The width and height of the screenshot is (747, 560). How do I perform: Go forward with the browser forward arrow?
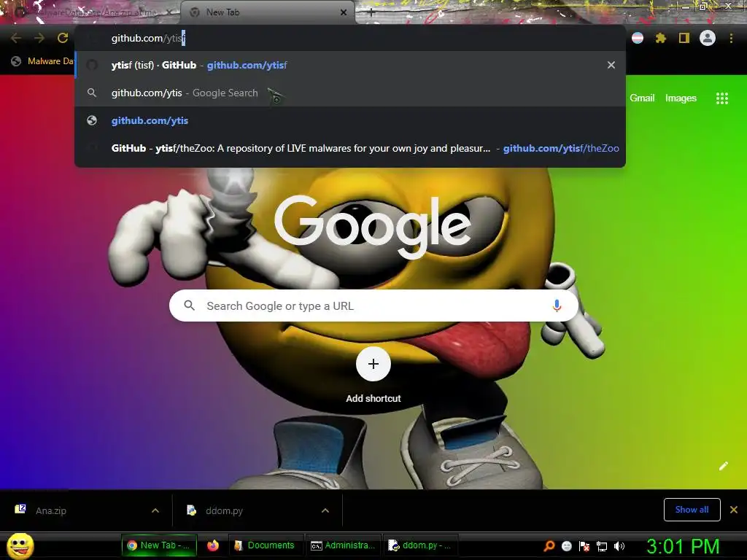pos(39,38)
